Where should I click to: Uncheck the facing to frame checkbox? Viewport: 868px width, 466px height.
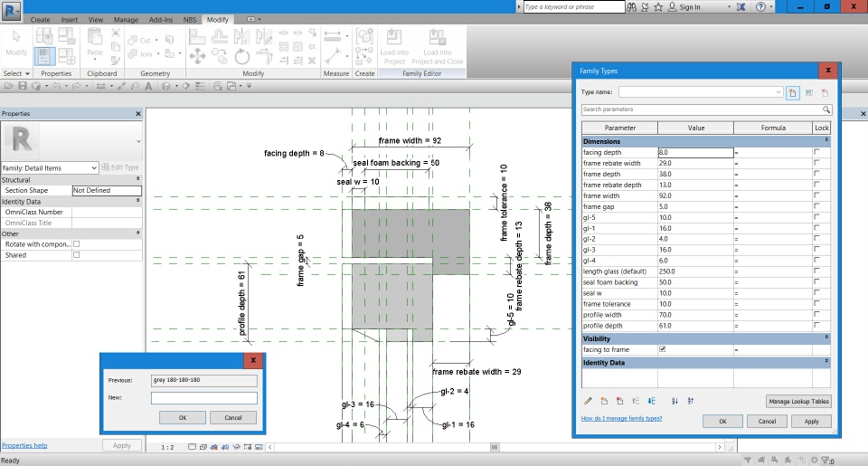coord(663,349)
